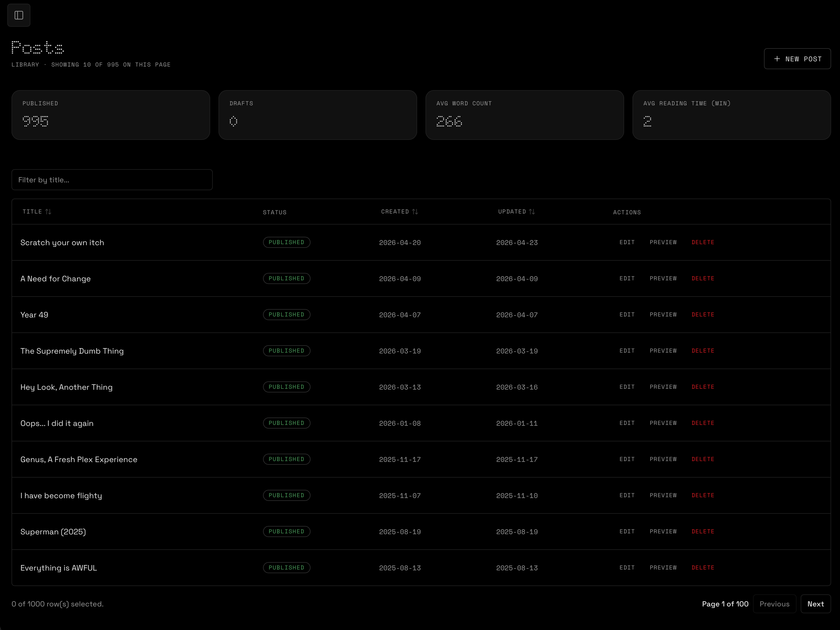
Task: Click created date 2026-04-20
Action: coord(400,243)
